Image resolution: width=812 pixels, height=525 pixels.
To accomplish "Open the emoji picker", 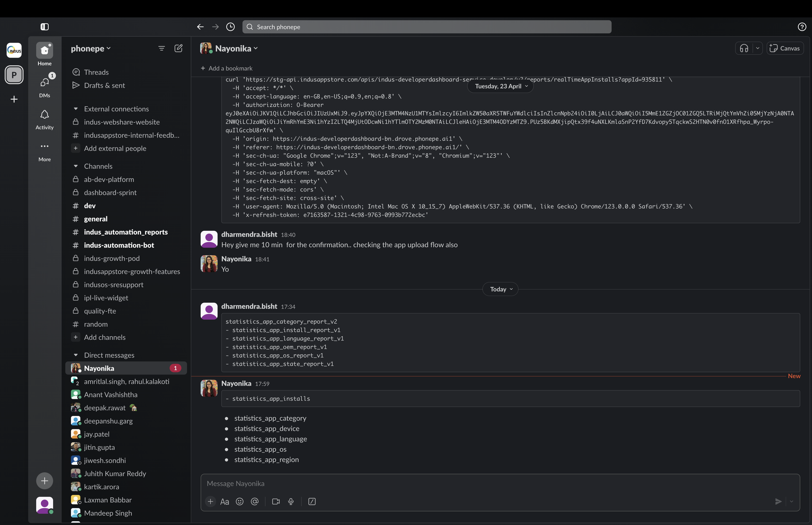I will (x=240, y=501).
